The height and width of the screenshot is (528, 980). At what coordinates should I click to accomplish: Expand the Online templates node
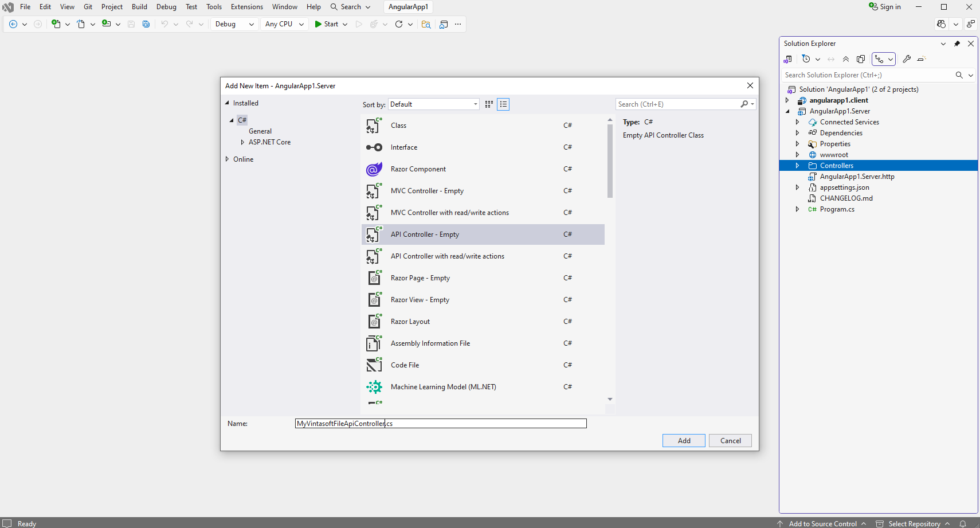point(228,159)
